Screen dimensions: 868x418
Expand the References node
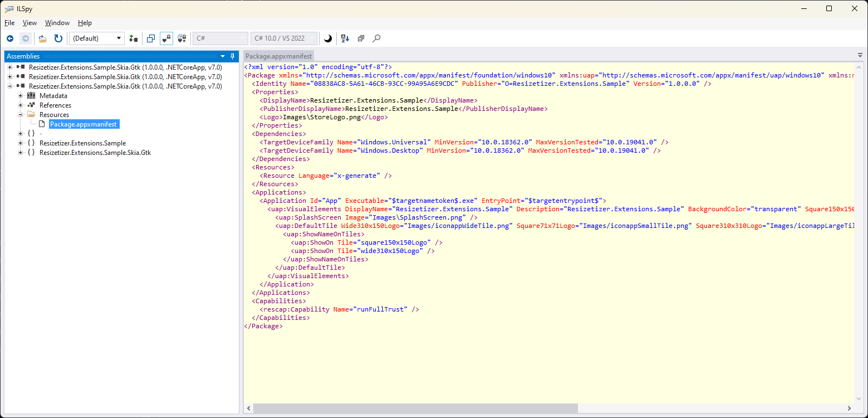(x=19, y=105)
